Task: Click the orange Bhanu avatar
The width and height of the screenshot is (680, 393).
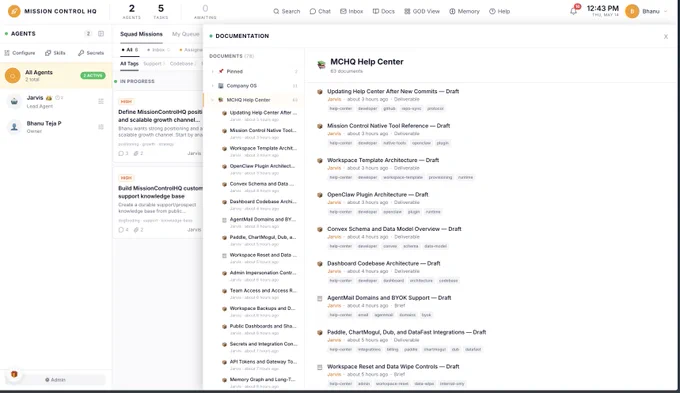Action: tap(632, 11)
